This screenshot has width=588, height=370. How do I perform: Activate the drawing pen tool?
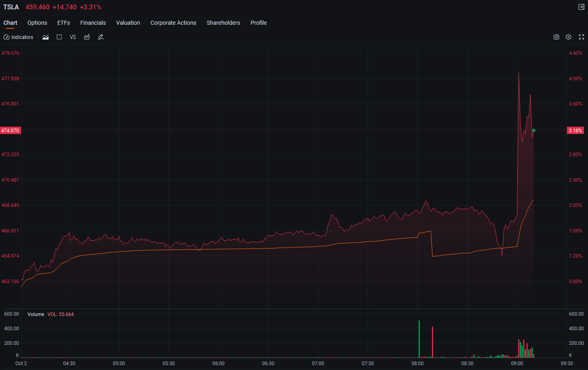click(x=101, y=37)
